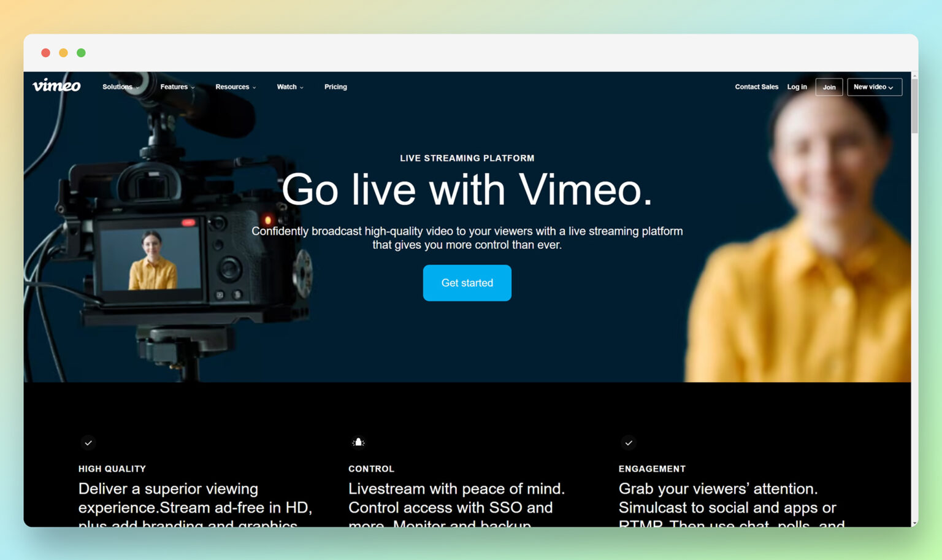Expand the Solutions dropdown
942x560 pixels.
pos(120,86)
